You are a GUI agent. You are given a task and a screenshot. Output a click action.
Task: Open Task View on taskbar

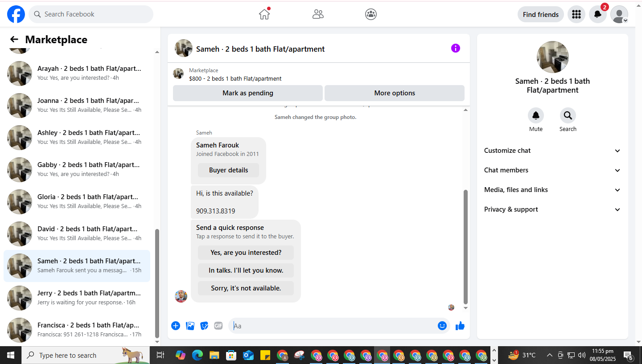[x=160, y=355]
